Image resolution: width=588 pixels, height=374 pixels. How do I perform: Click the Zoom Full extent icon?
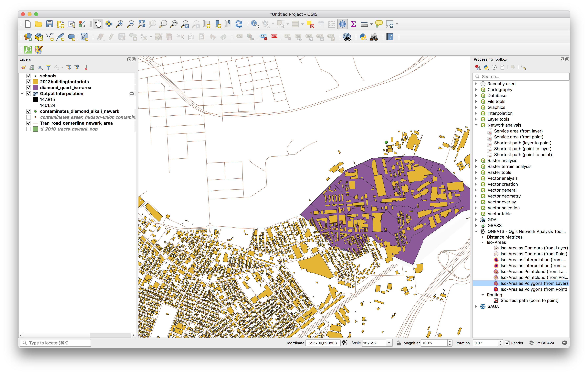(141, 24)
